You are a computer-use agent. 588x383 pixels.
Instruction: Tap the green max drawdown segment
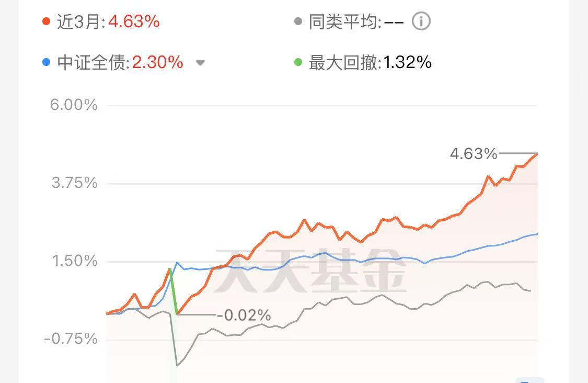pos(173,291)
